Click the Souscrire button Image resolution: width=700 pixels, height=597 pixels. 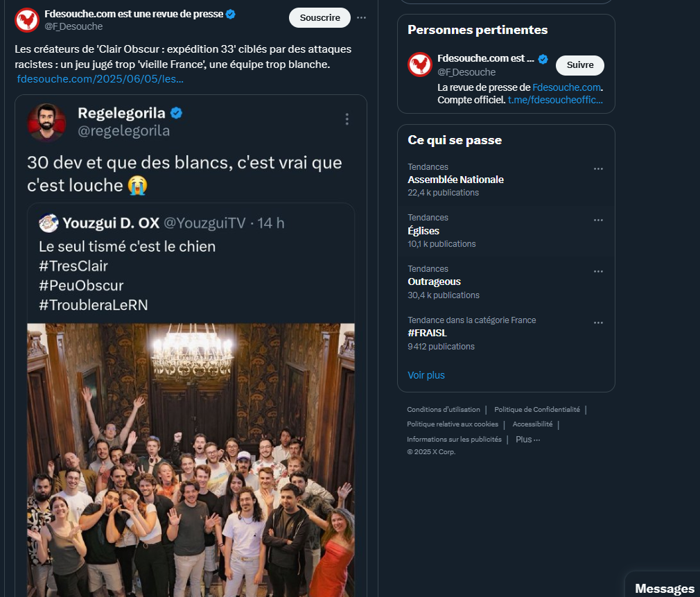point(320,18)
